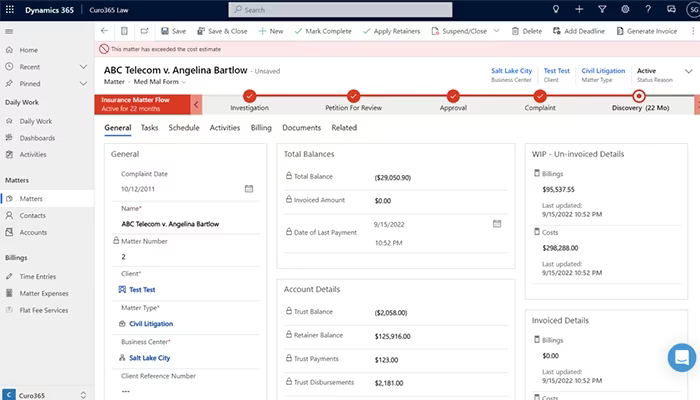
Task: Open the record set form icon
Action: (125, 31)
